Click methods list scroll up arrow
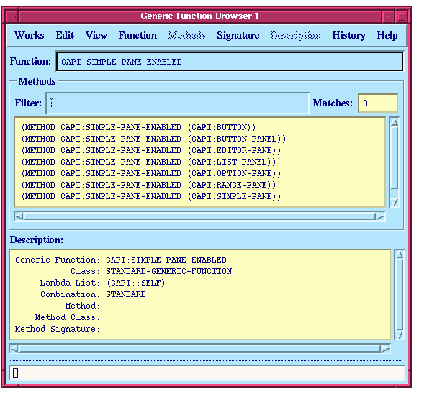 (x=395, y=123)
